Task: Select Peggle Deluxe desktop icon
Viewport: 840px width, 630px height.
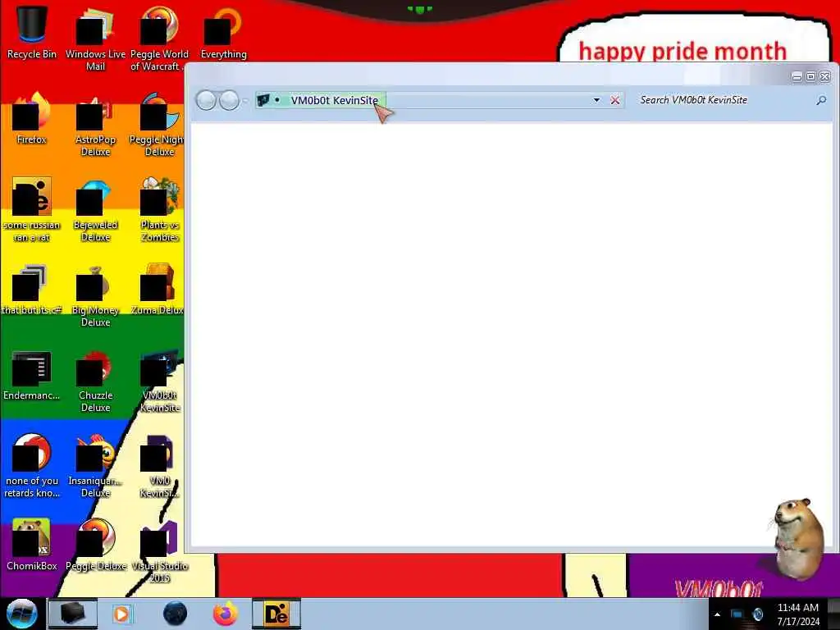Action: 95,546
